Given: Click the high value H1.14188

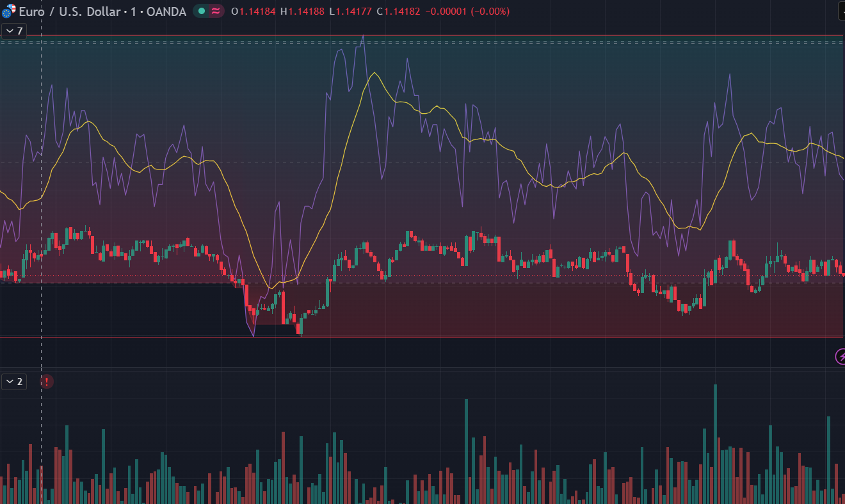Looking at the screenshot, I should 302,12.
